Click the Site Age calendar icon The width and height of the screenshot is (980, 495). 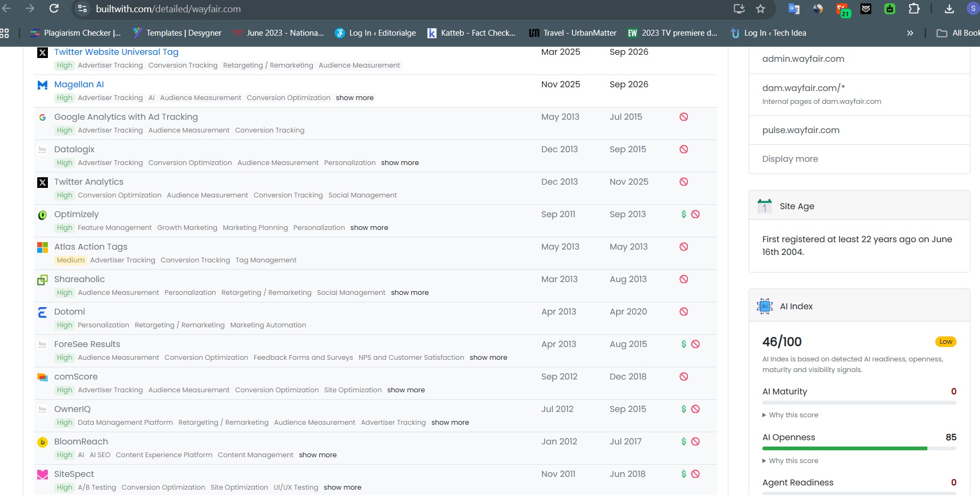point(765,206)
